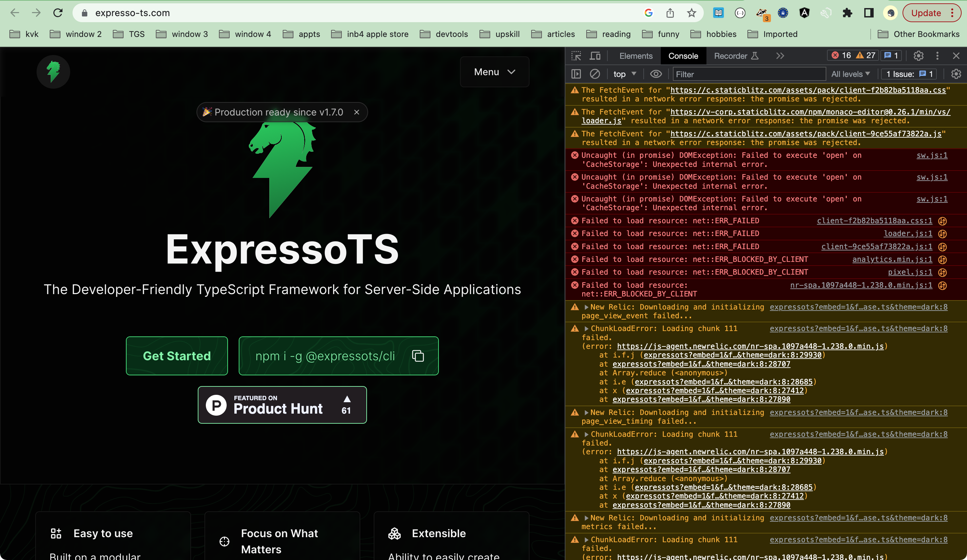Open the top execution context dropdown

point(624,74)
